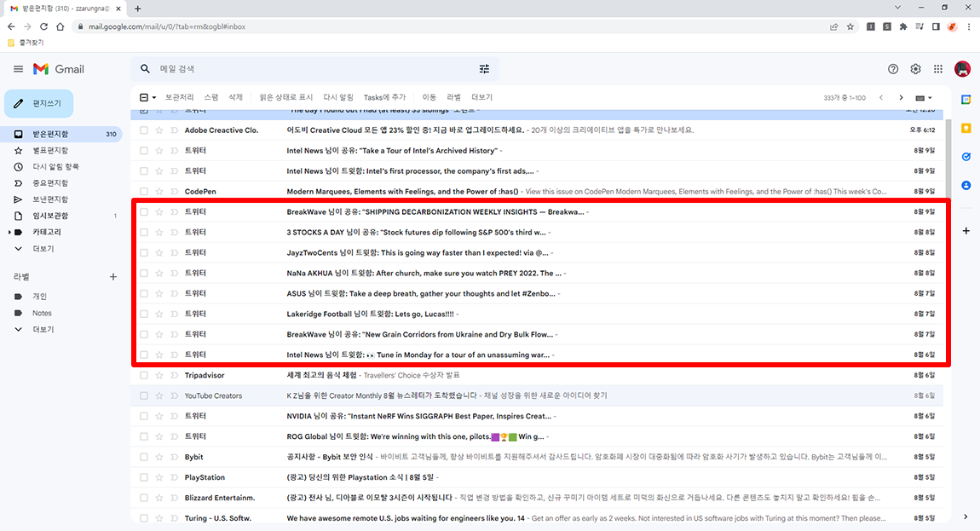980x531 pixels.
Task: Click the search magnifier icon
Action: tap(145, 69)
